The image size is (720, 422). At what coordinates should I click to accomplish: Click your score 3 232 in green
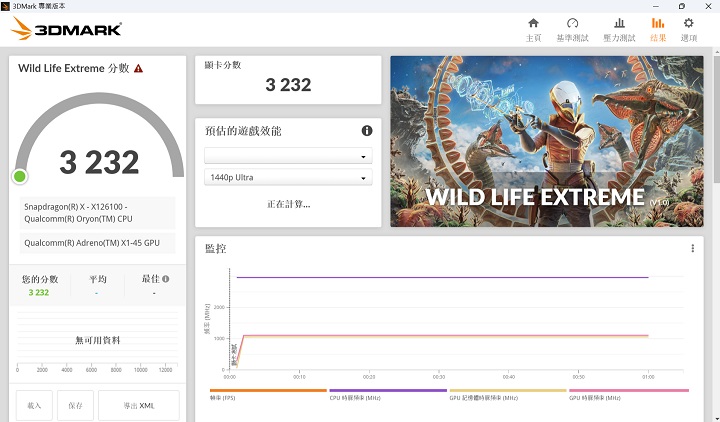pos(39,293)
